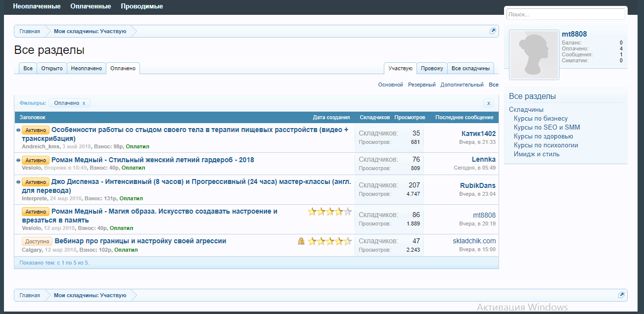Switch to the Неоплачено tab
644x314 pixels.
[87, 68]
